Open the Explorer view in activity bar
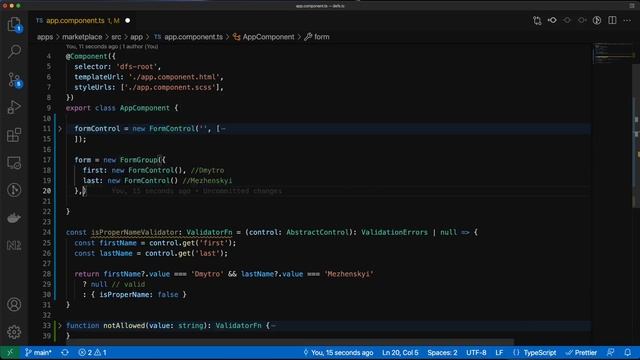 pyautogui.click(x=14, y=24)
